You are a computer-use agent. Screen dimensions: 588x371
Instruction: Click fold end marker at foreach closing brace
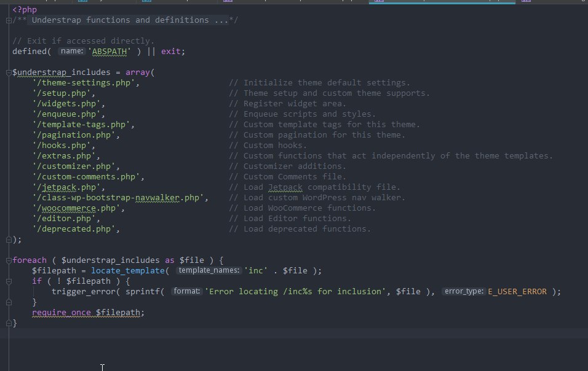click(x=9, y=323)
